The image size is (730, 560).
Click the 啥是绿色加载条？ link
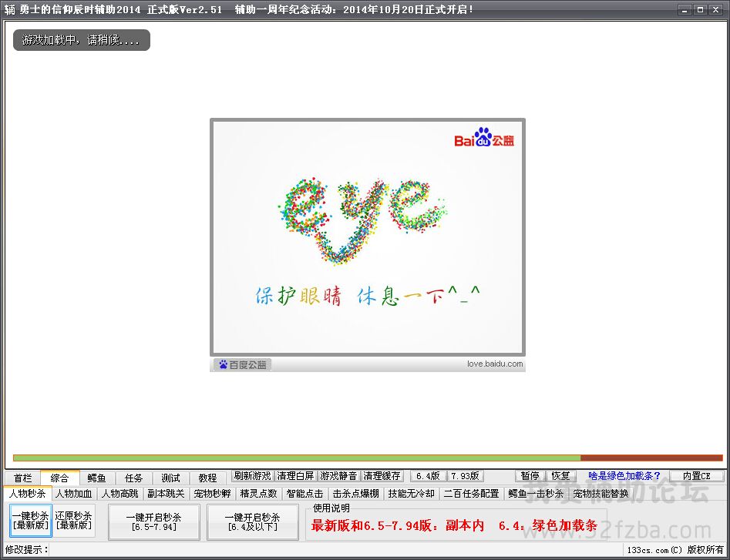point(624,476)
